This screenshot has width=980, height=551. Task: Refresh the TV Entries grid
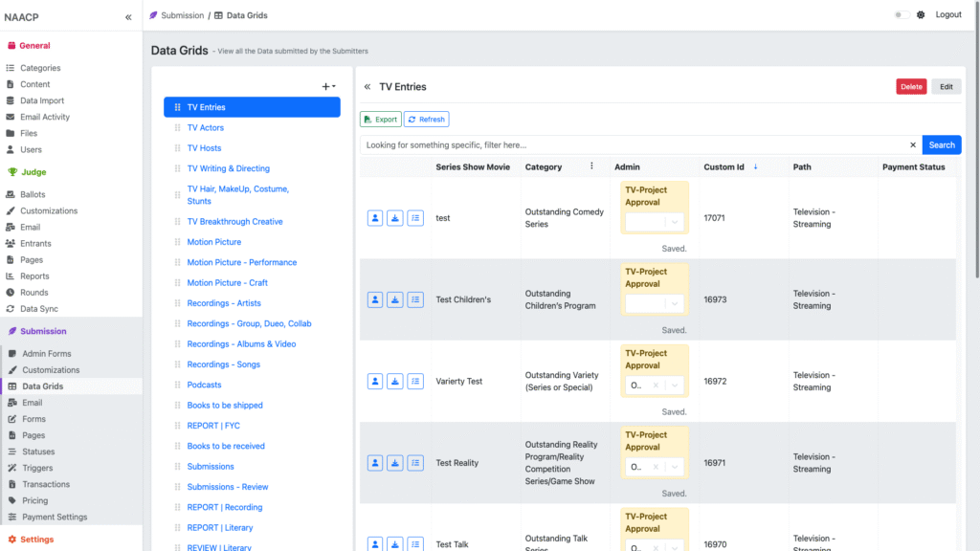(426, 120)
